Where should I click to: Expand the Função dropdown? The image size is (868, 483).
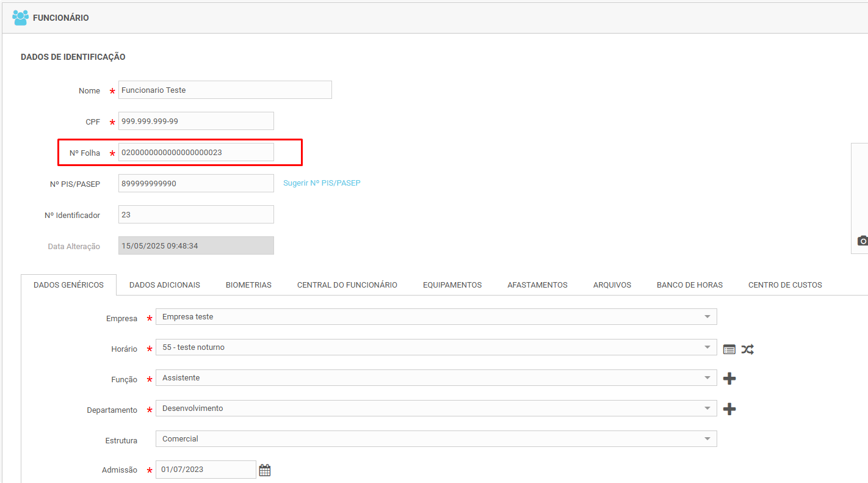click(707, 378)
